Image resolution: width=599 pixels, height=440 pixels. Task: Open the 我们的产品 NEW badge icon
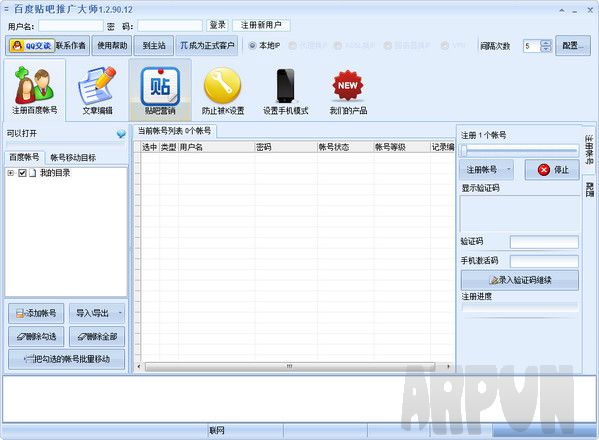click(348, 90)
